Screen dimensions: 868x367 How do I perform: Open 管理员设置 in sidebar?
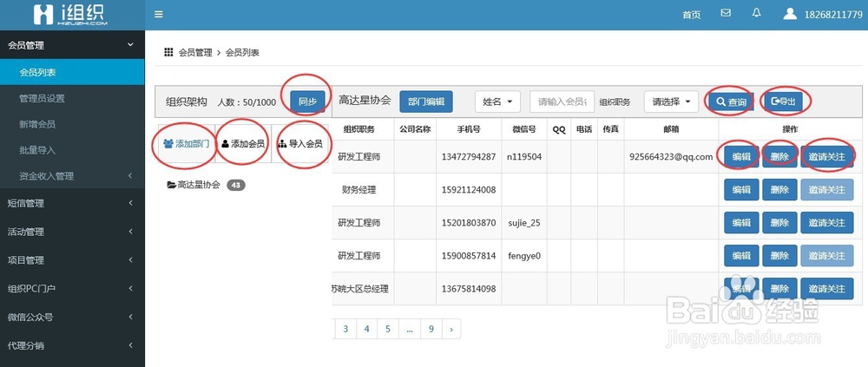(x=72, y=98)
